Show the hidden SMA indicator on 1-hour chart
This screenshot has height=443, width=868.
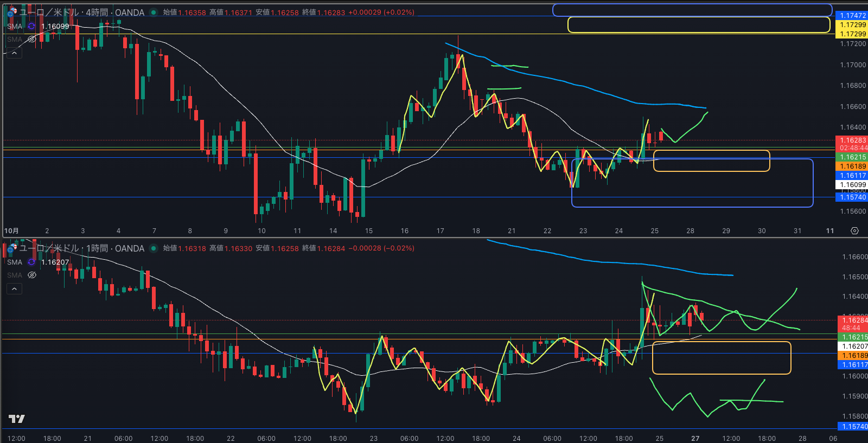point(32,275)
